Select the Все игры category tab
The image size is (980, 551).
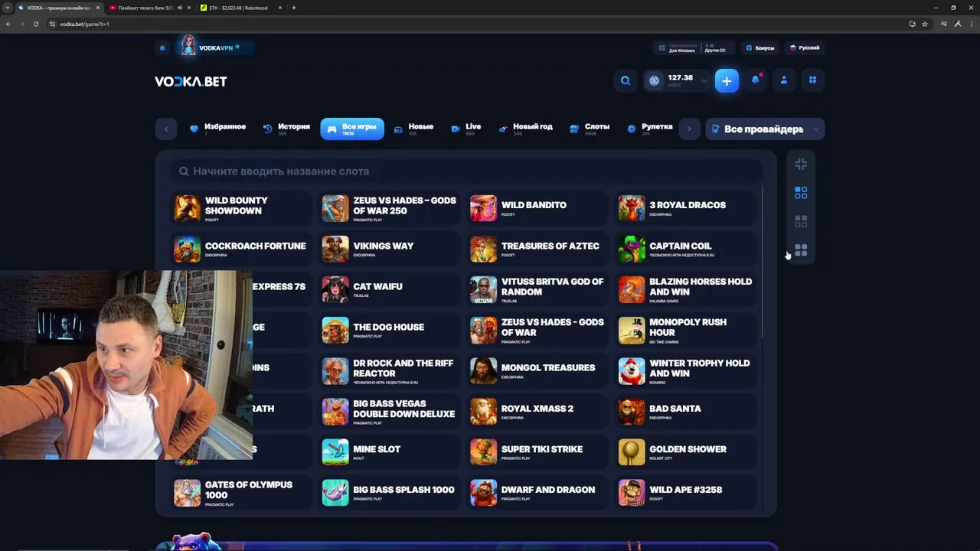pos(352,129)
